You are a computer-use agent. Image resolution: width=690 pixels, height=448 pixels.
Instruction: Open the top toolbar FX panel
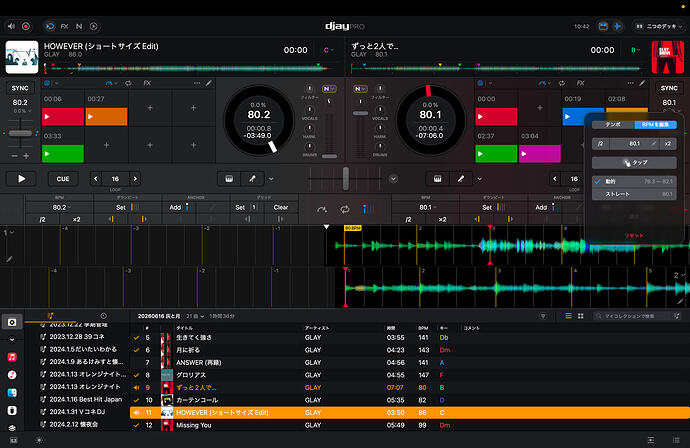click(x=64, y=26)
